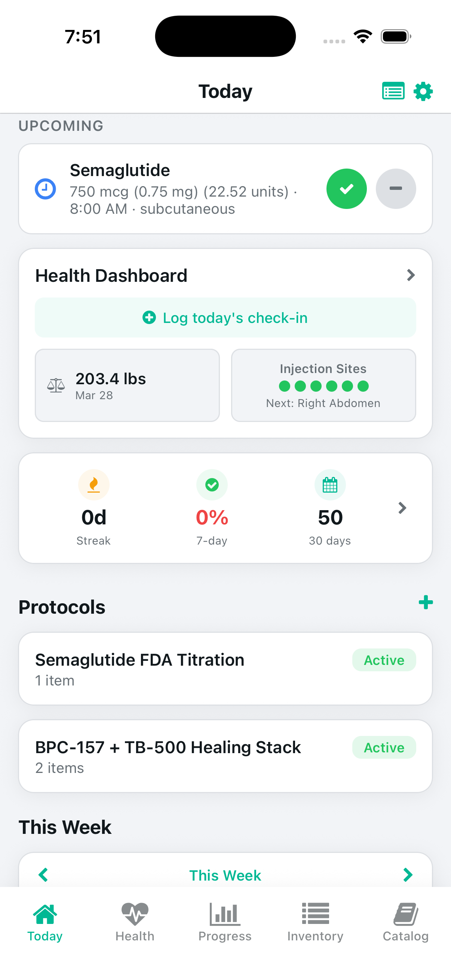
Task: Open BPC-157 + TB-500 Healing Stack protocol
Action: point(168,756)
